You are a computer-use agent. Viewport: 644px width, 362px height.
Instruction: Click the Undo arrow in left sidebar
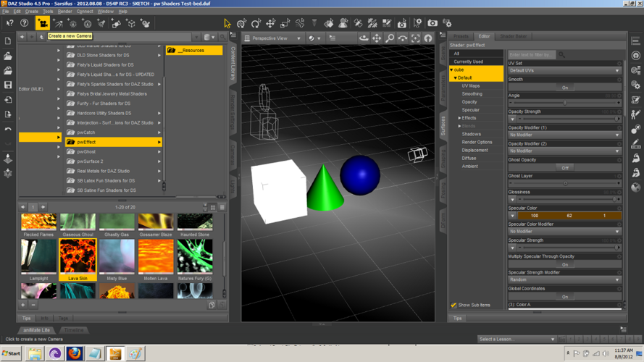tap(8, 128)
